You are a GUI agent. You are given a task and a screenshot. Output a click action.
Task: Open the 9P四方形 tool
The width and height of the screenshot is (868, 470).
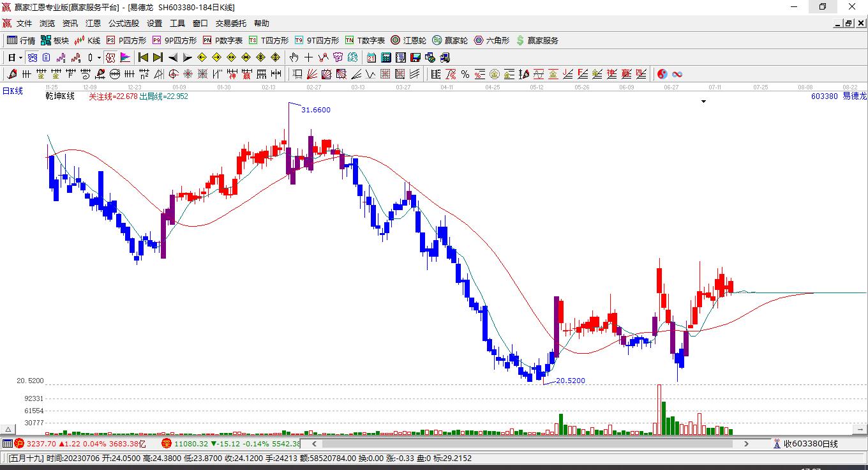174,40
